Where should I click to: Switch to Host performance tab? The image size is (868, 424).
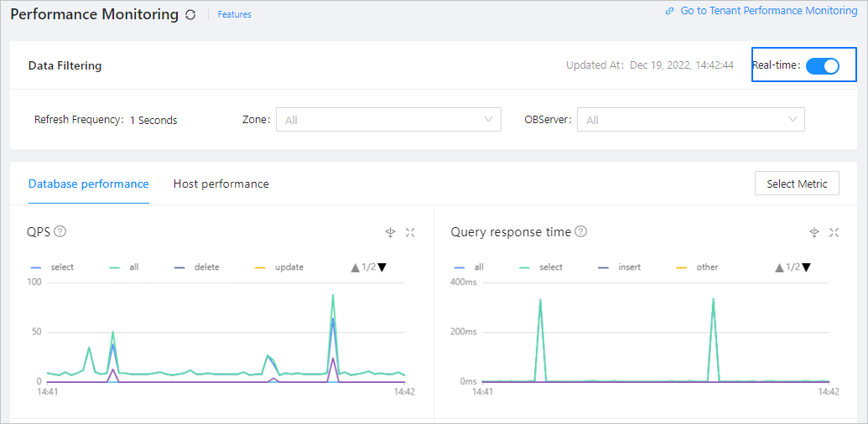coord(221,184)
